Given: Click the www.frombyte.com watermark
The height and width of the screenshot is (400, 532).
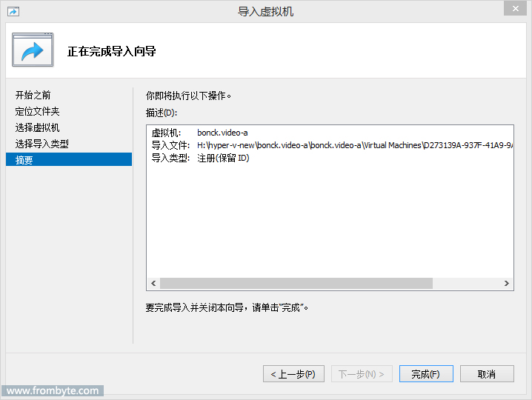Looking at the screenshot, I should coord(52,391).
